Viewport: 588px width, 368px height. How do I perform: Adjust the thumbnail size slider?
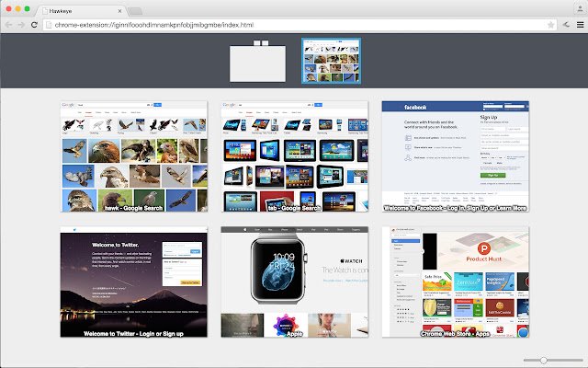point(543,360)
